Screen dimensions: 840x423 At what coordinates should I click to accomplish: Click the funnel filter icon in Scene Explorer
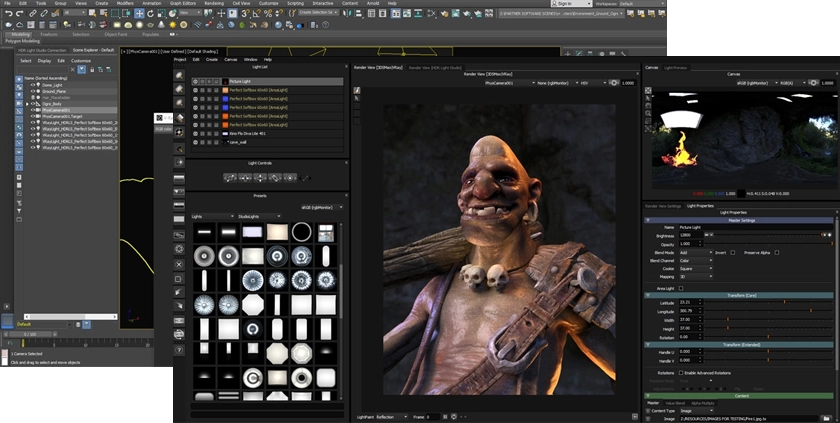pos(81,70)
